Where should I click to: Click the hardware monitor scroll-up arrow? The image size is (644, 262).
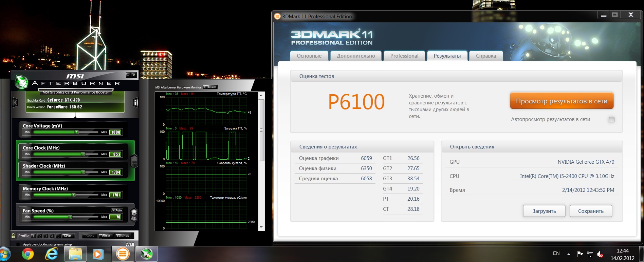(261, 95)
